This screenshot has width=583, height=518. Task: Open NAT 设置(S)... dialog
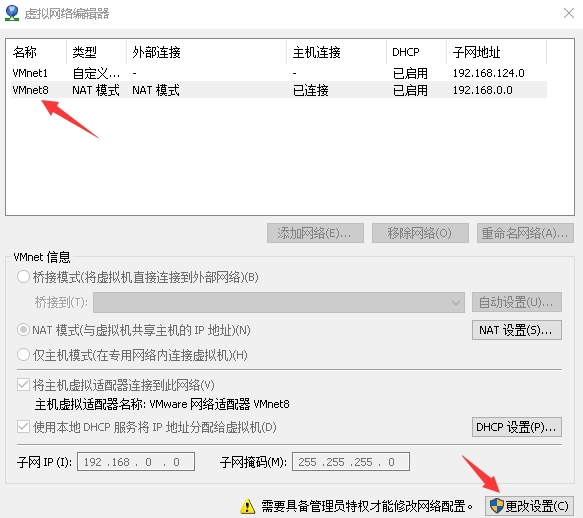point(517,330)
